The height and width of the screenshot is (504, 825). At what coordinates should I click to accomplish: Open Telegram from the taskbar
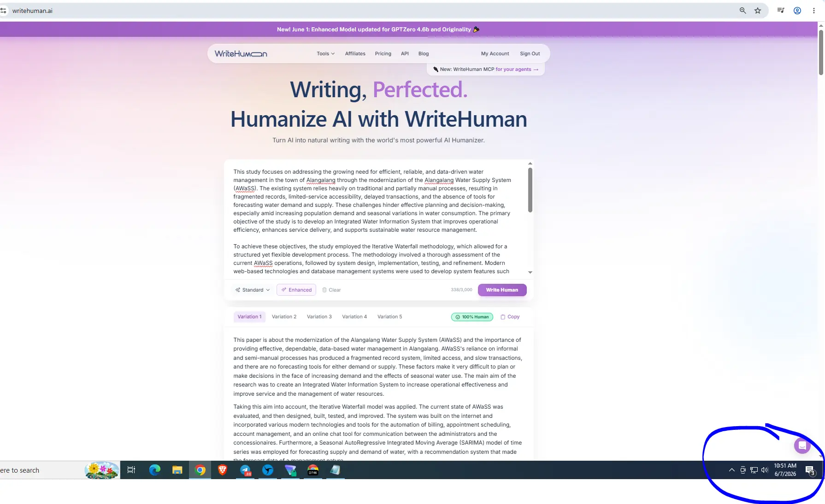coord(245,470)
